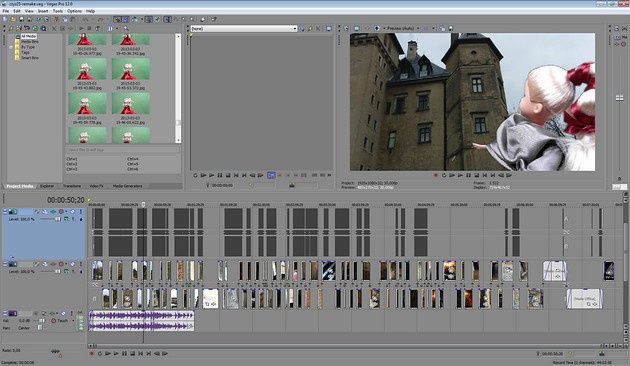Screen dimensions: 630x366
Task: Start preview of selected media file
Action: click(x=81, y=29)
